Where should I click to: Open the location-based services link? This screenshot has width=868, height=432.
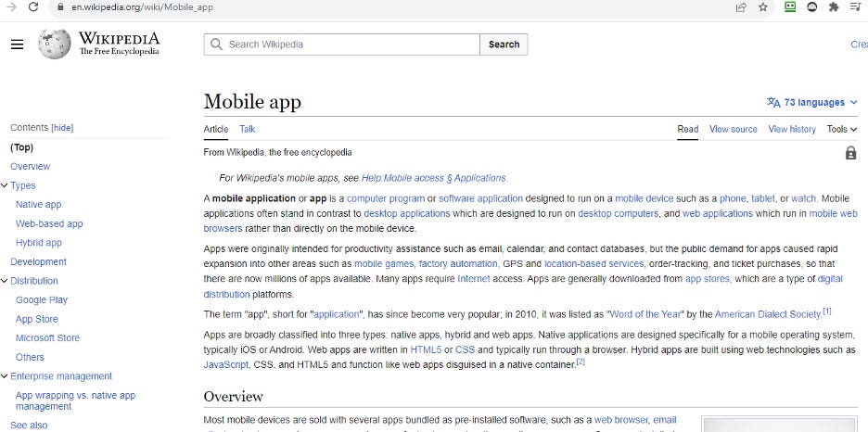(594, 264)
